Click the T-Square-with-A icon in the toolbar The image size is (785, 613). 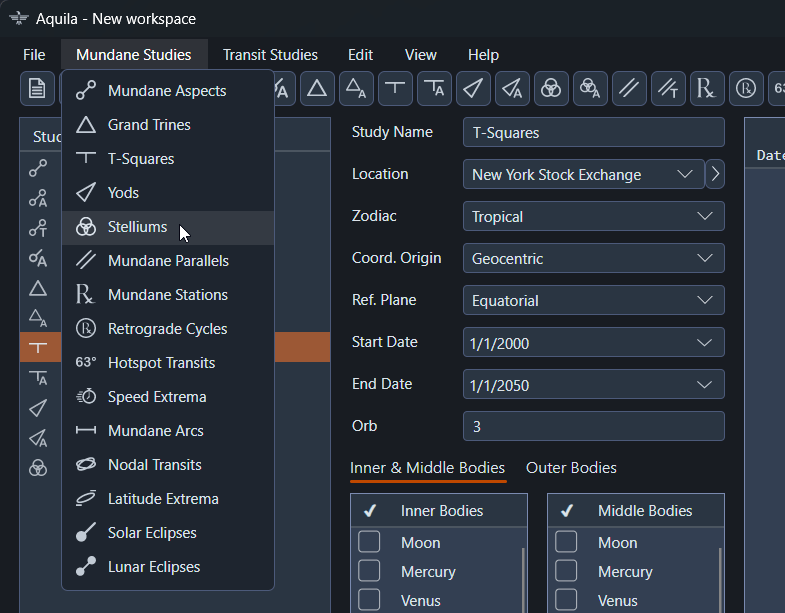(x=434, y=89)
